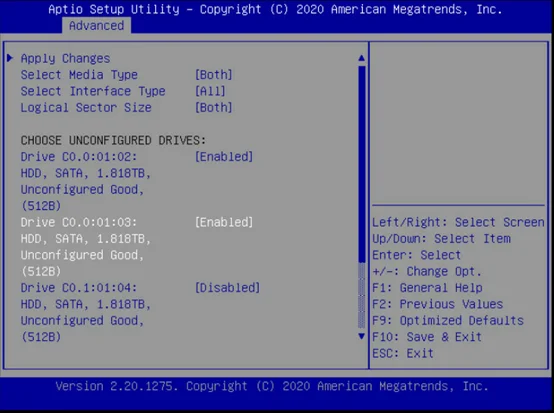Viewport: 554px width, 413px height.
Task: Select the Drive C0.0:01:02 label
Action: 79,157
